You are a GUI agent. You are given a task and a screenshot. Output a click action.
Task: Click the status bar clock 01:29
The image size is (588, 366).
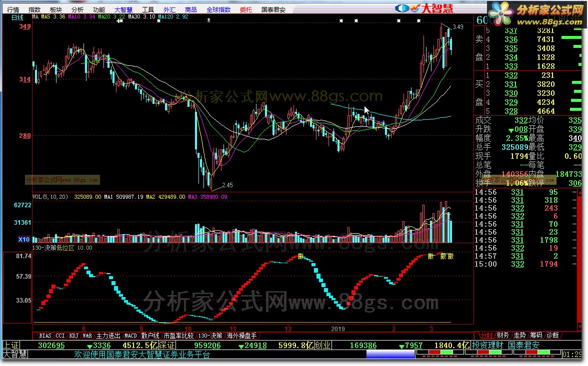point(572,355)
